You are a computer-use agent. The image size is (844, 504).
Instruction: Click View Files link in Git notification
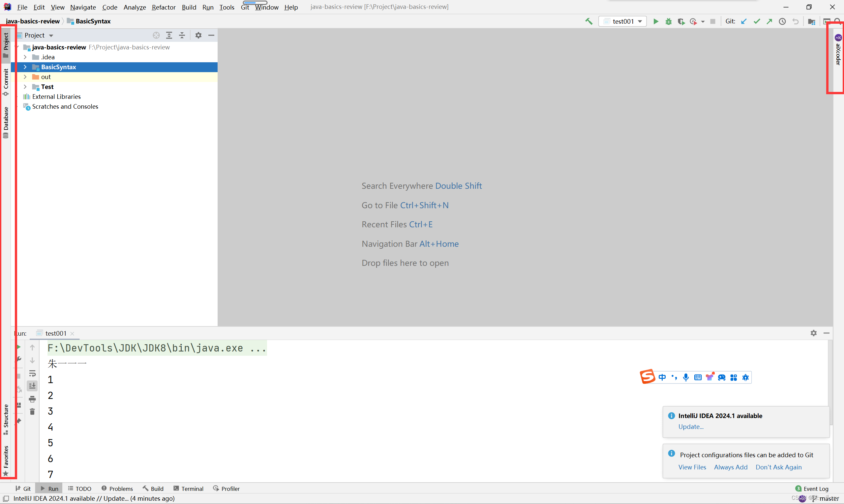tap(692, 467)
